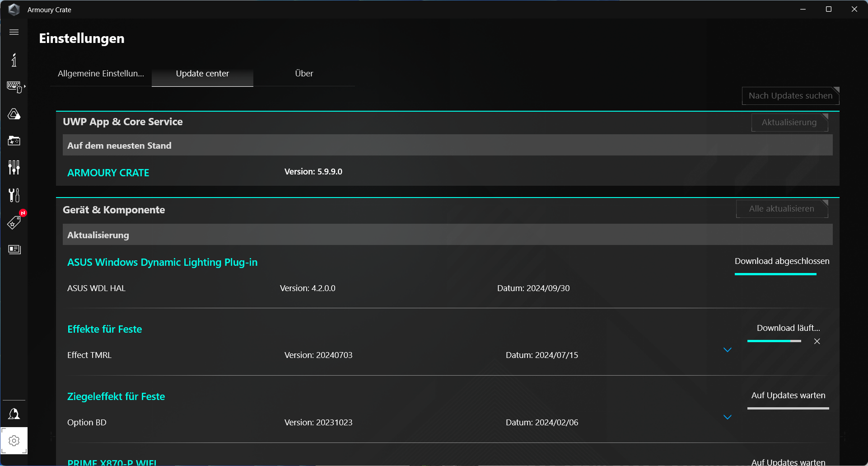Minimize the Armoury Crate window
Viewport: 868px width, 466px height.
803,9
